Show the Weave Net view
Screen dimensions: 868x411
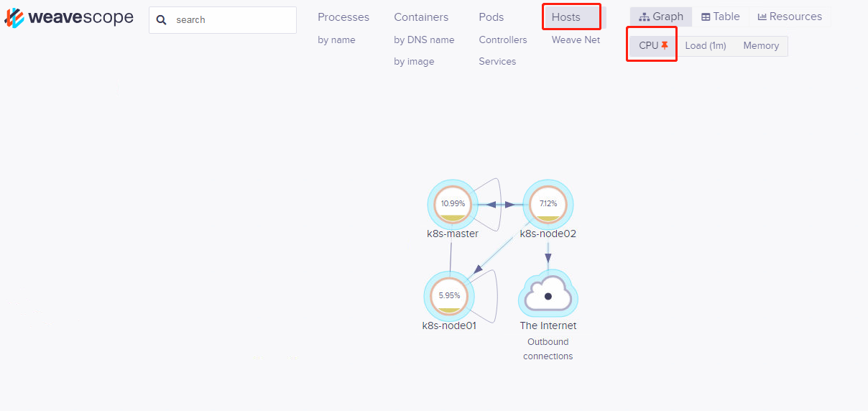pyautogui.click(x=576, y=40)
